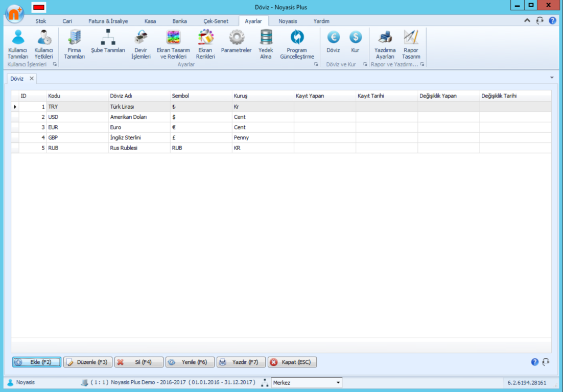The height and width of the screenshot is (392, 563).
Task: Click the Penny cell in GBP row
Action: [263, 138]
